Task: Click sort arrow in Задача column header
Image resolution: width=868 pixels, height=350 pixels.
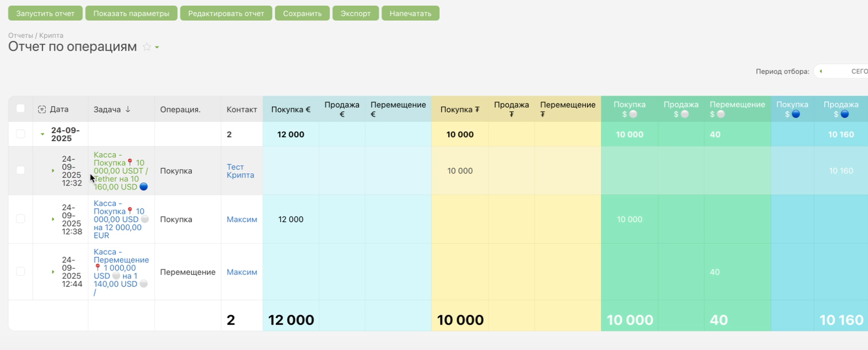Action: click(128, 109)
